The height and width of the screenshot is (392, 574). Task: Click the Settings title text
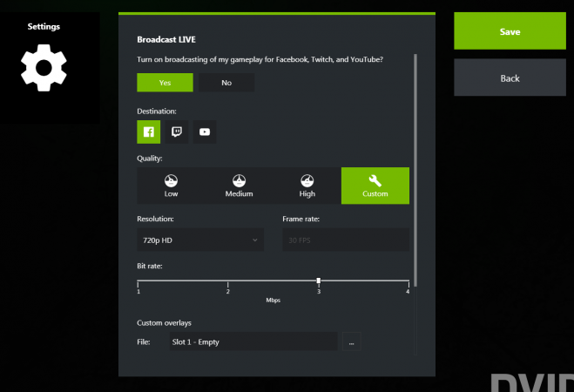44,26
